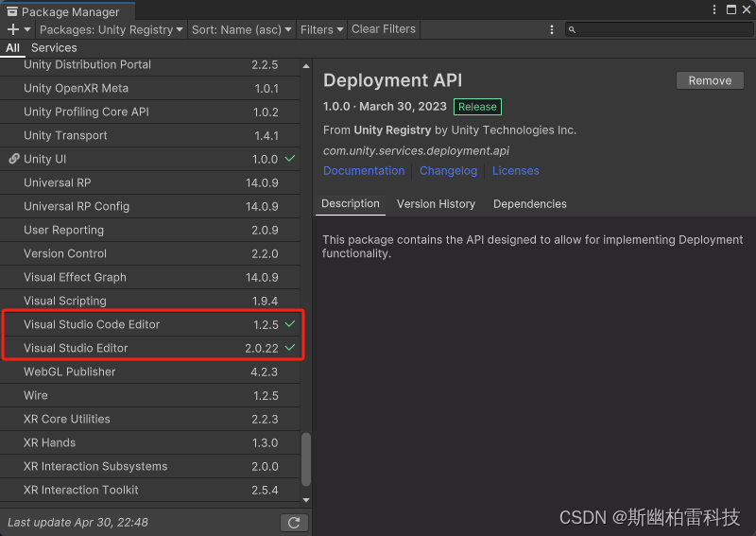Open the Documentation link
The height and width of the screenshot is (536, 756).
point(364,171)
